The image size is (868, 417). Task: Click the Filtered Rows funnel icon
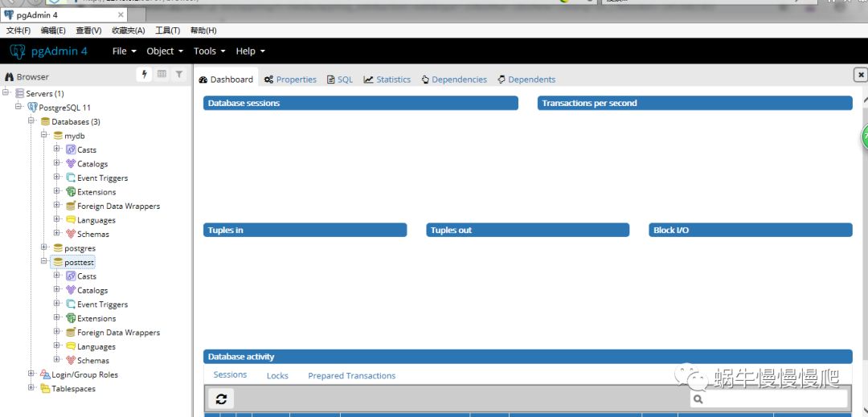tap(178, 74)
